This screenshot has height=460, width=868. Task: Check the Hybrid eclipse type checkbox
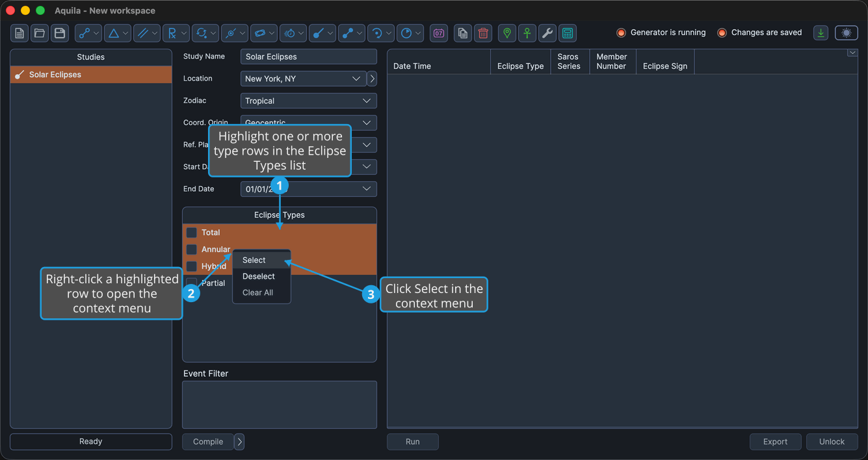tap(192, 266)
